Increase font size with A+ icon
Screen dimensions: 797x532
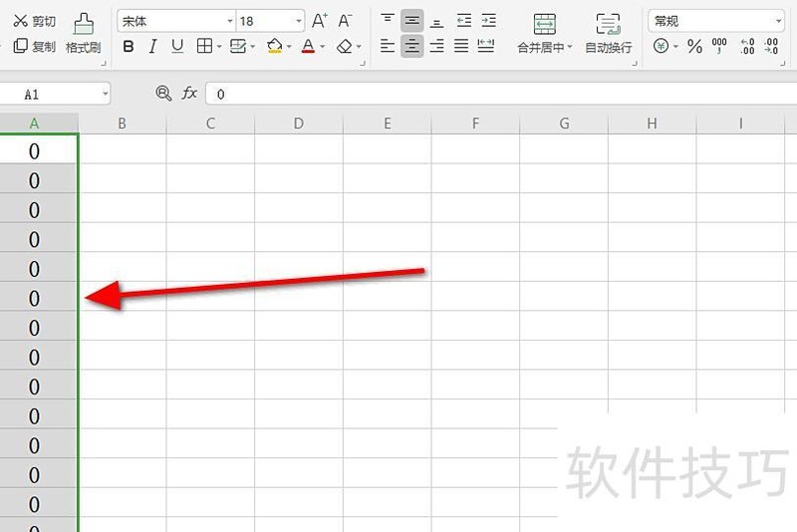pyautogui.click(x=320, y=21)
